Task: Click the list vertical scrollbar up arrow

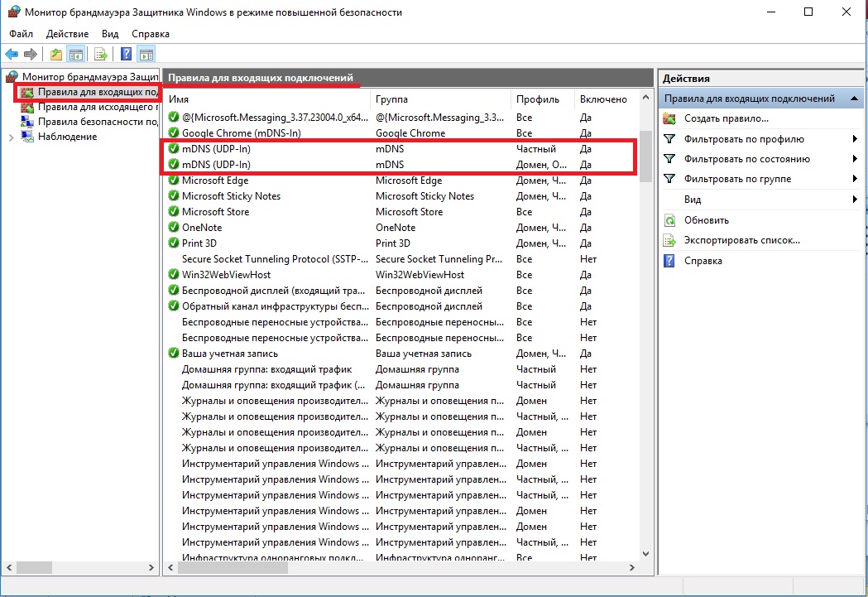Action: (645, 98)
